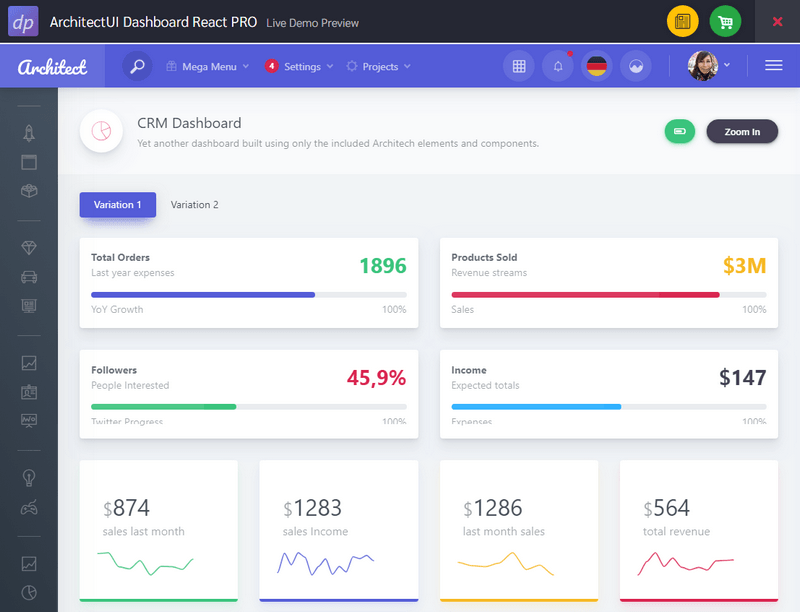The height and width of the screenshot is (612, 800).
Task: Switch to Variation 2 tab
Action: (194, 205)
